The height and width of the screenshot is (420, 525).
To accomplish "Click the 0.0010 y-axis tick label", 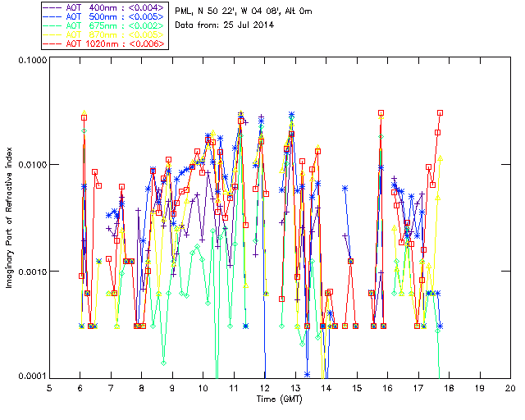I will 32,271.
